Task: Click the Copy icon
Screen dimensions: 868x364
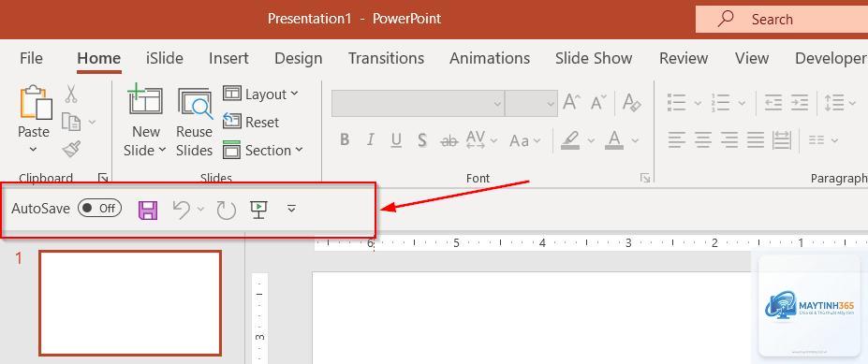Action: point(71,121)
